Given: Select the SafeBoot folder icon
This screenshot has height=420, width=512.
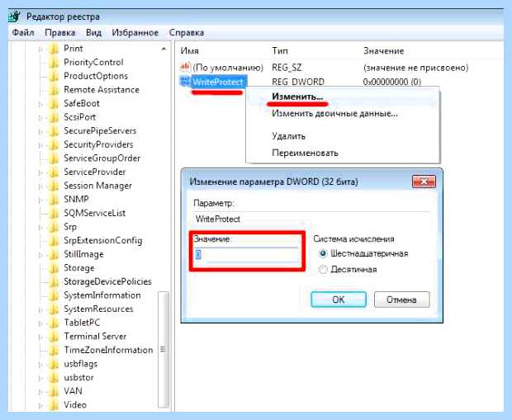Looking at the screenshot, I should click(x=54, y=104).
